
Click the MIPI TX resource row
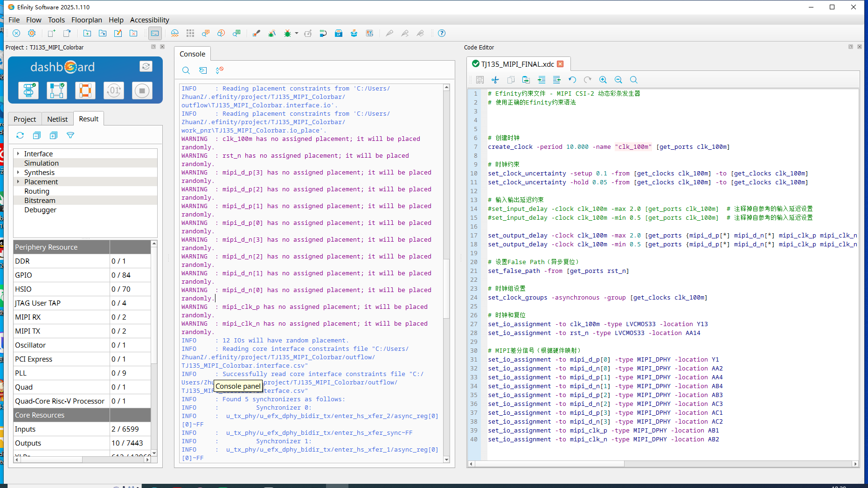(x=82, y=331)
